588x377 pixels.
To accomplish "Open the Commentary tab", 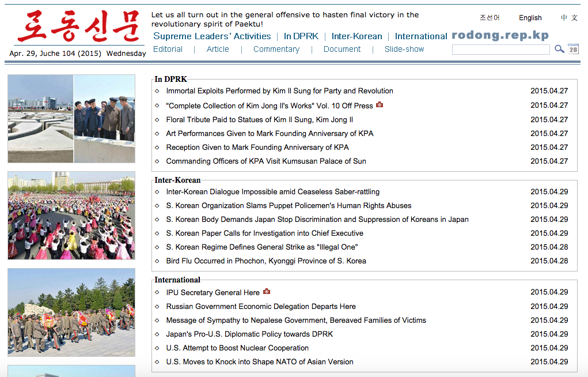I will tap(276, 49).
